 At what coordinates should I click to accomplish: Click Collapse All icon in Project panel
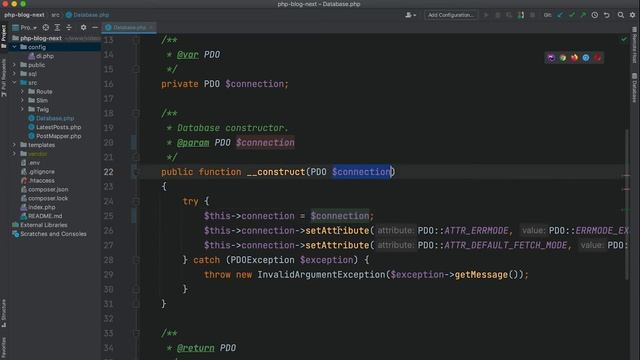click(x=69, y=27)
